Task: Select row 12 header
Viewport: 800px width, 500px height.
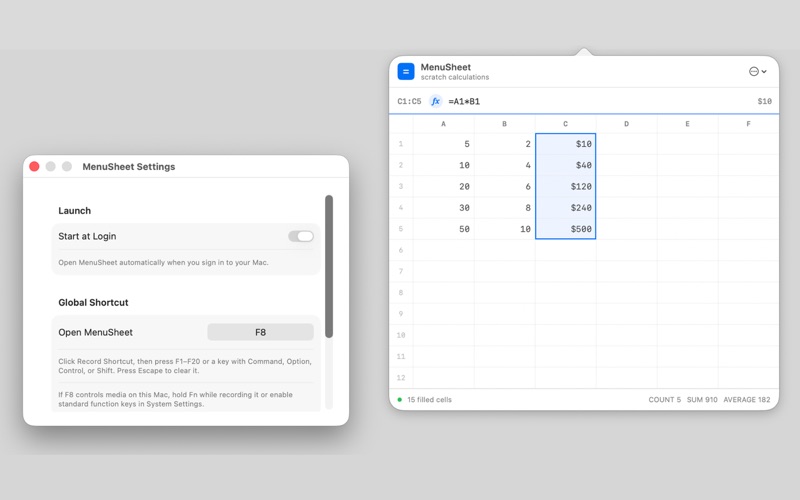Action: (x=401, y=378)
